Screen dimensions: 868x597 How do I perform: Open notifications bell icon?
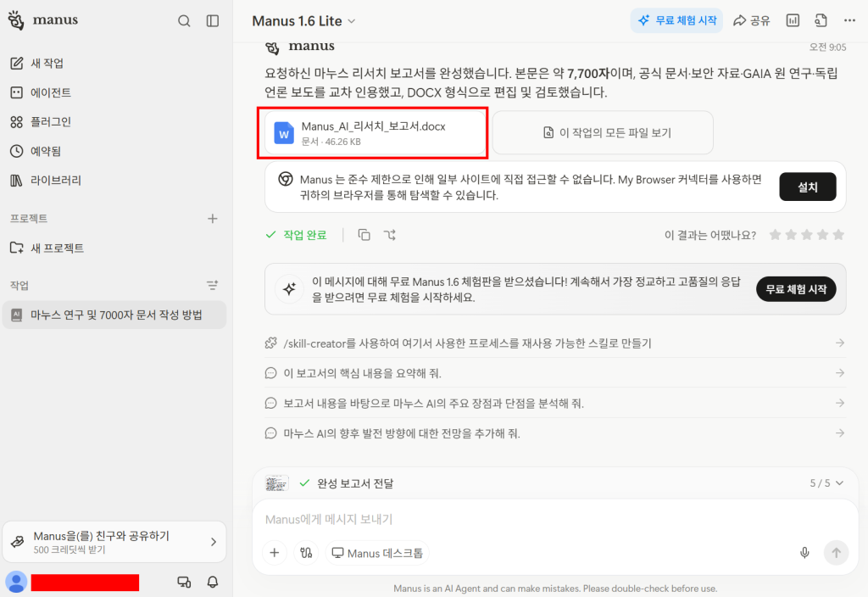[x=213, y=582]
